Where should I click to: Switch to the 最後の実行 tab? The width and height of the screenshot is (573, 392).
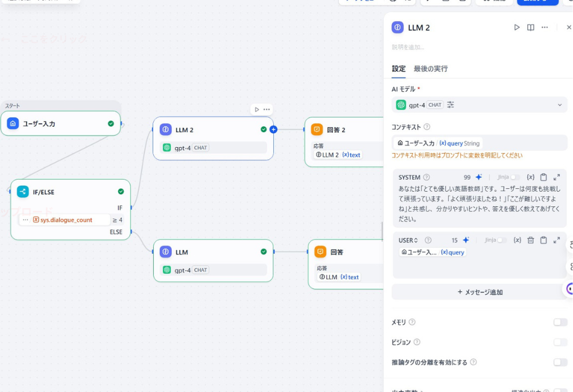tap(429, 69)
